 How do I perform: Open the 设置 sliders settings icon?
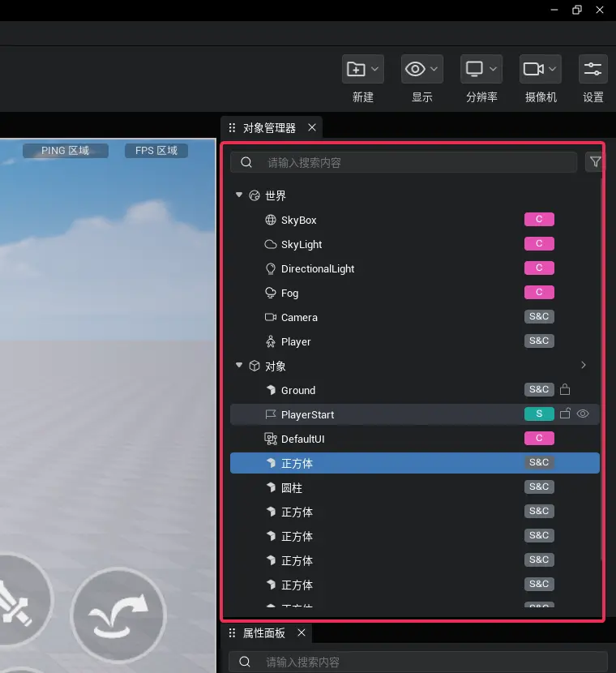click(x=592, y=69)
